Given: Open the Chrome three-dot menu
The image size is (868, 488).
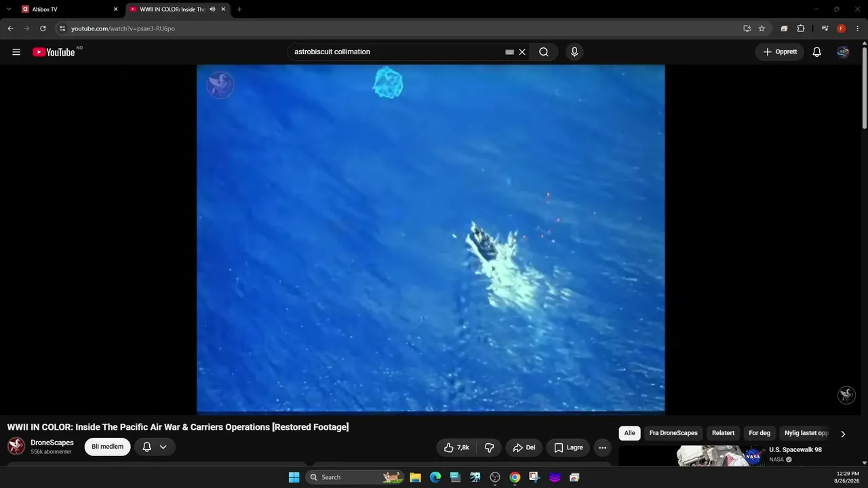Looking at the screenshot, I should tap(857, 28).
